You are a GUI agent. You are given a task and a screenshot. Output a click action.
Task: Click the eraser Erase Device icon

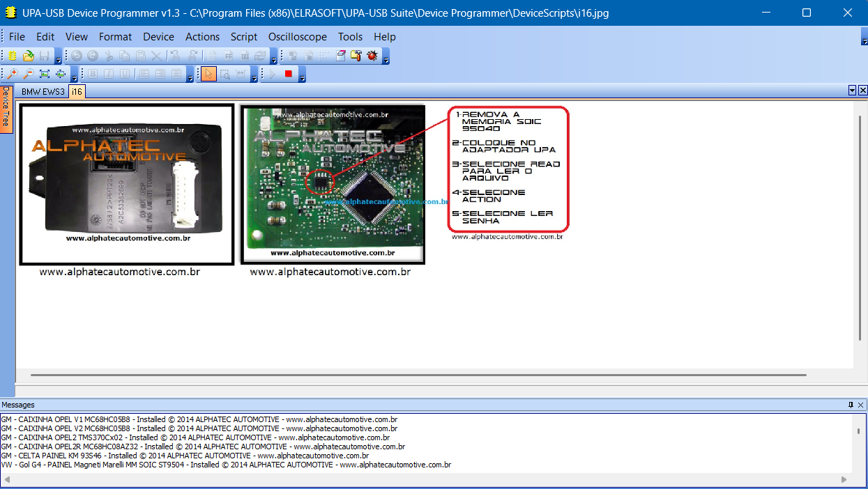coord(340,56)
